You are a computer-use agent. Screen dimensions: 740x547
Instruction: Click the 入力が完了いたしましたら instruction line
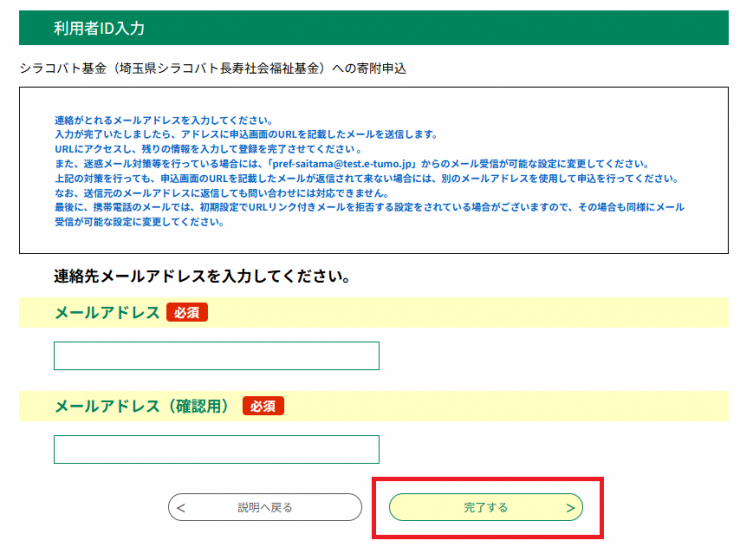246,134
